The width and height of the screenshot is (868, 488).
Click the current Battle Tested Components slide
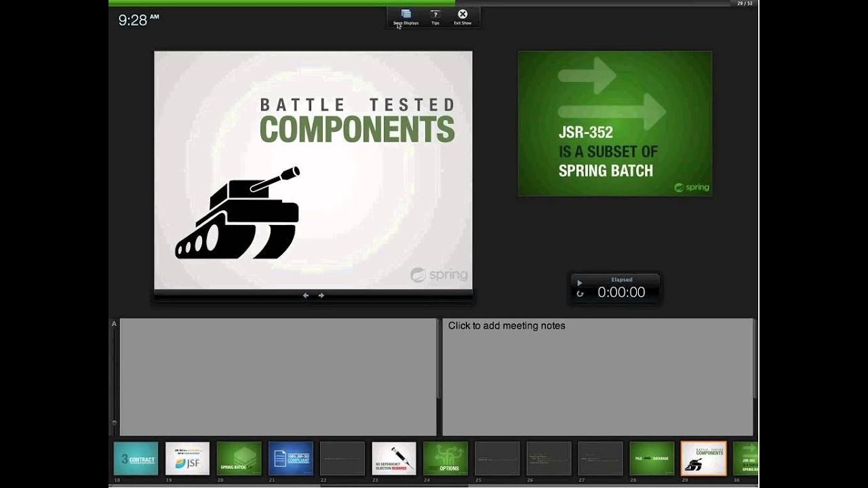(x=313, y=170)
